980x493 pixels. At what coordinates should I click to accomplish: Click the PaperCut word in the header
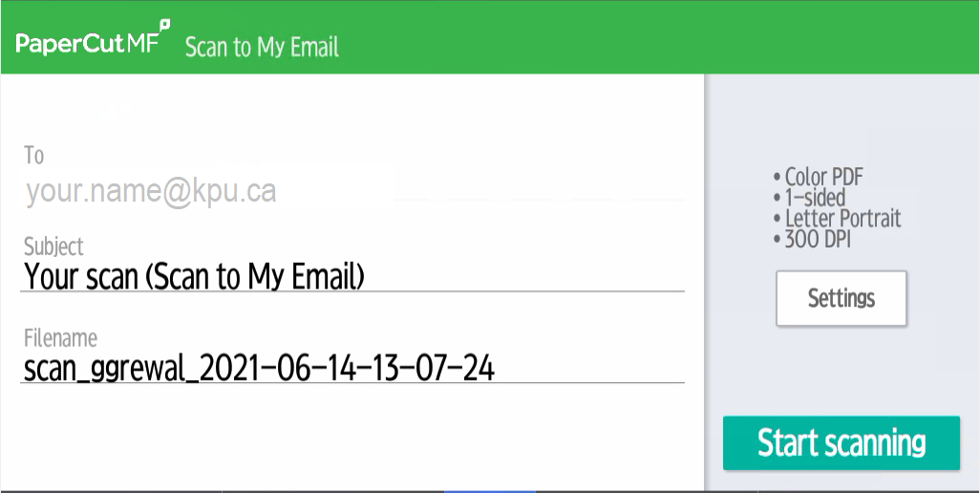click(71, 44)
